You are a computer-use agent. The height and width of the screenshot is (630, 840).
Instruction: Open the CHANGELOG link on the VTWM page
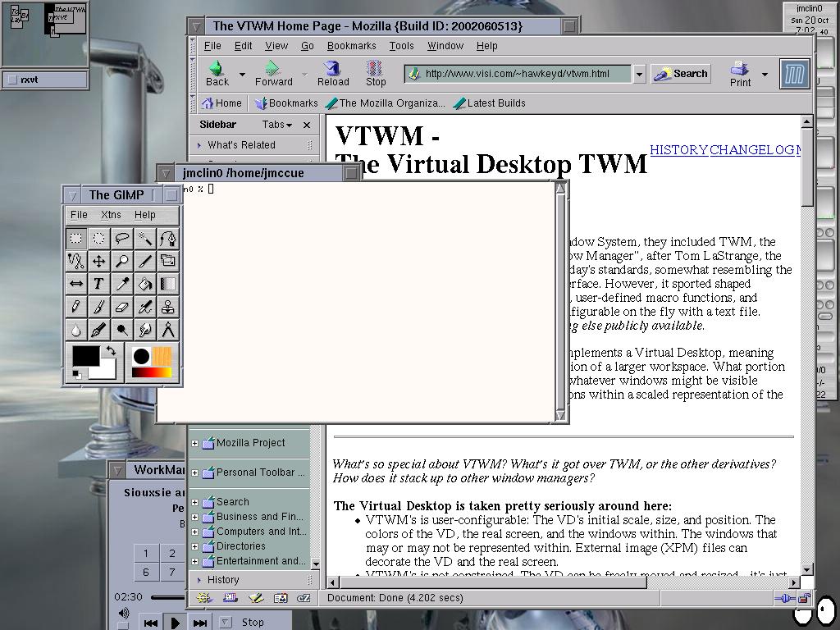752,150
